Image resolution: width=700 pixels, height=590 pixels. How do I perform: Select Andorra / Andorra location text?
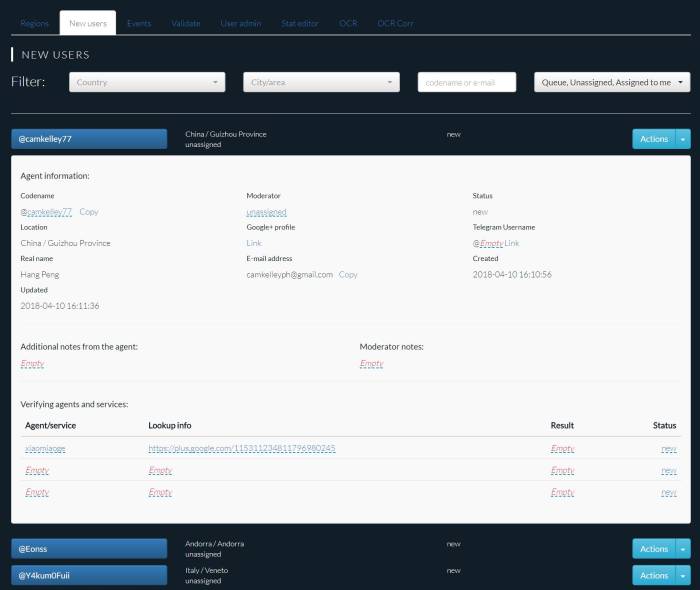click(x=215, y=544)
